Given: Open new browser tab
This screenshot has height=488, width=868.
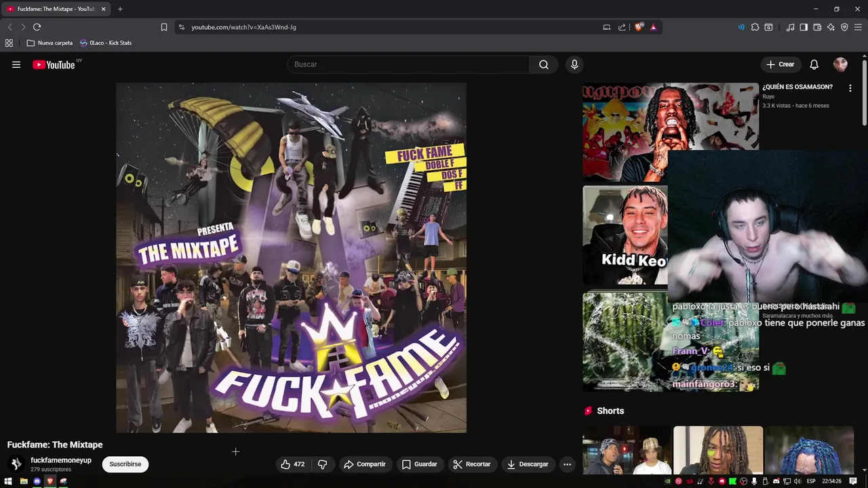Looking at the screenshot, I should tap(120, 9).
